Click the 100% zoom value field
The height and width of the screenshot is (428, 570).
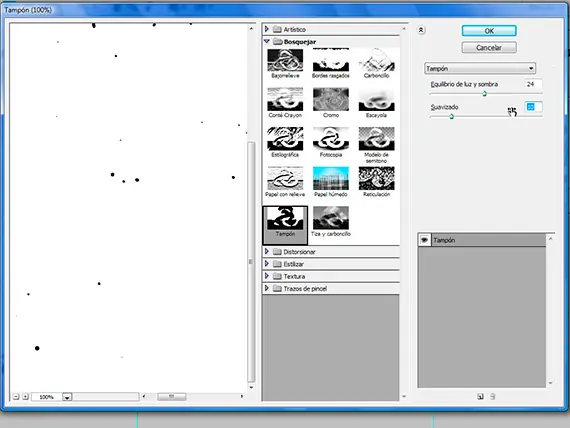tap(47, 397)
